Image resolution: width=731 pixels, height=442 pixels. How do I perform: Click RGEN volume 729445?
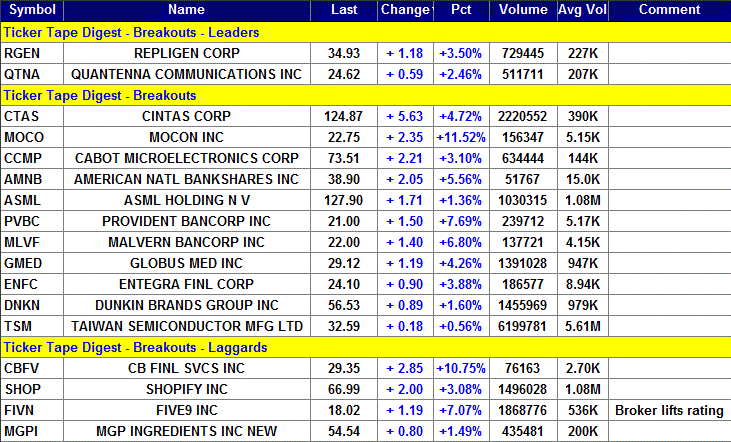click(523, 53)
